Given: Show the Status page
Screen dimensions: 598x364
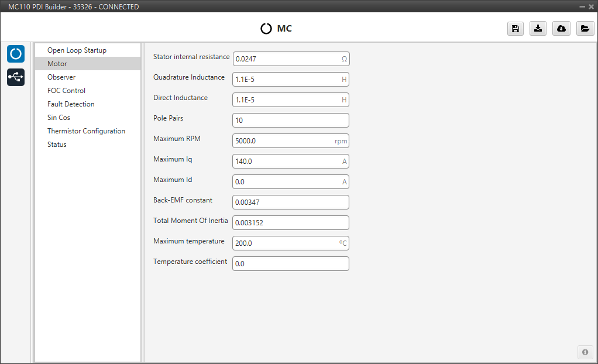Looking at the screenshot, I should (57, 145).
